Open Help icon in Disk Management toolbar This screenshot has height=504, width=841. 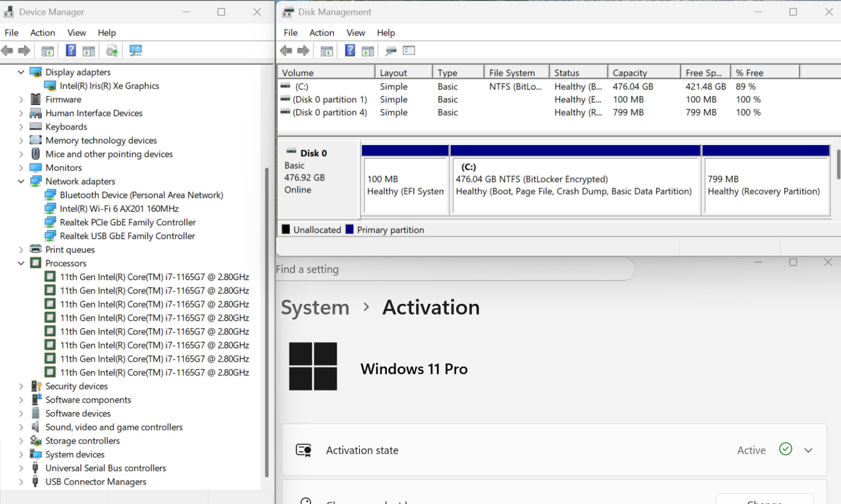(350, 50)
